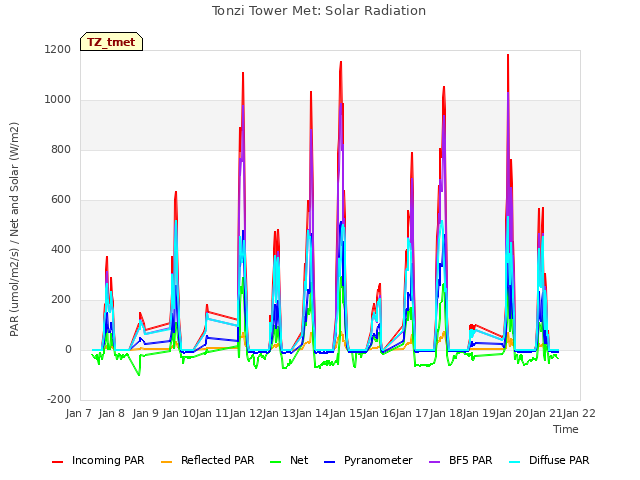640x480 pixels.
Task: Click the purple BF5 PAR color swatch
Action: tap(435, 462)
